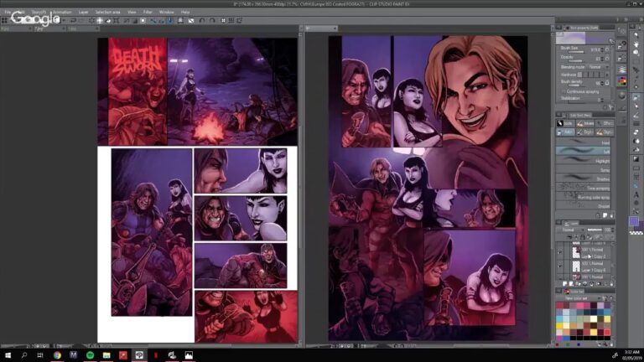Select the Hard airbrush sub tool
This screenshot has width=644, height=362.
click(x=584, y=142)
